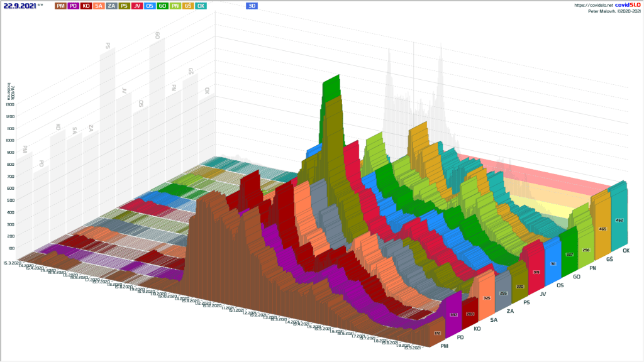Viewport: 644px width, 362px height.
Task: Switch the chart with the 3D button
Action: pyautogui.click(x=252, y=6)
